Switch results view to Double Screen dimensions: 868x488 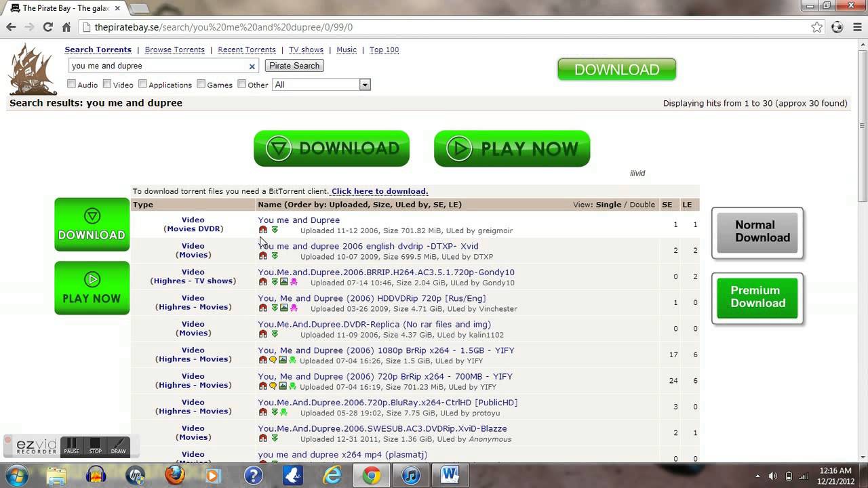pos(642,205)
